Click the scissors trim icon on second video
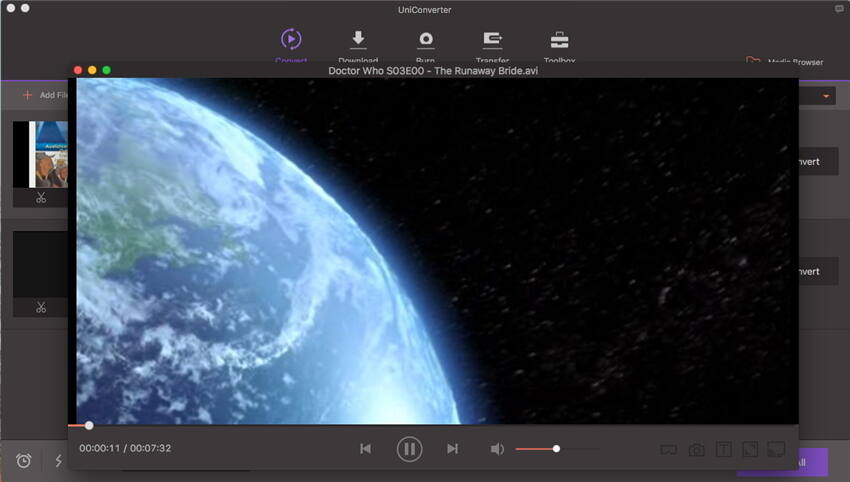Image resolution: width=850 pixels, height=482 pixels. [41, 307]
